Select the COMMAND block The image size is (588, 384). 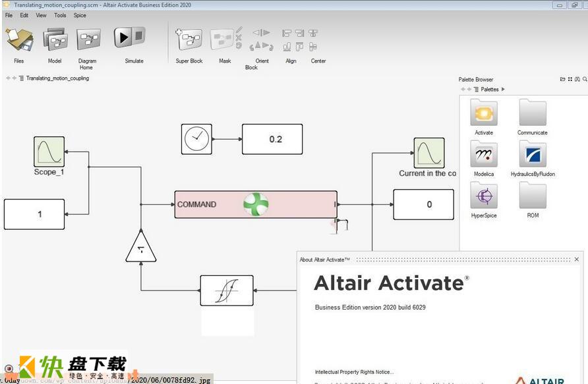256,205
